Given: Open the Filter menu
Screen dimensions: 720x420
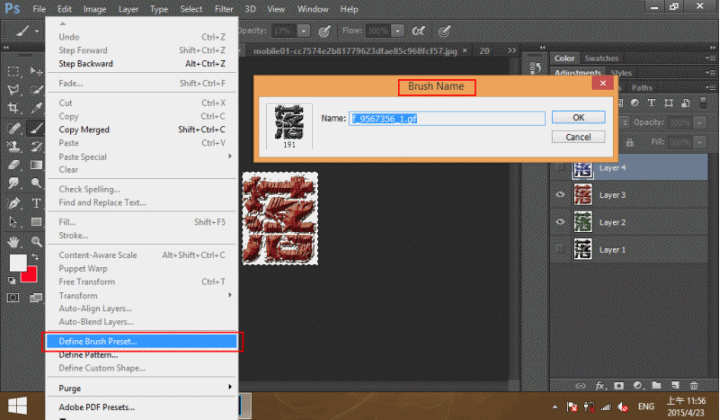Looking at the screenshot, I should (x=224, y=9).
